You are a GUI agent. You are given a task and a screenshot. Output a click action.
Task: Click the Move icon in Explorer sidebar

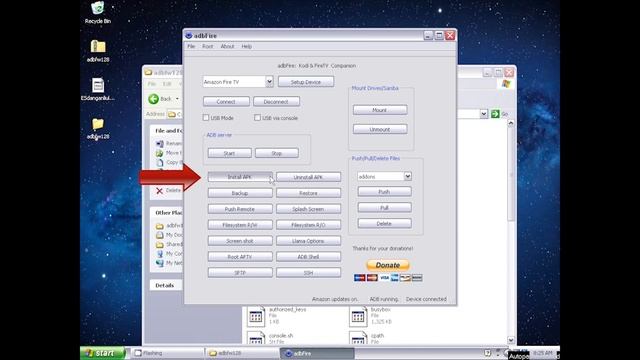(160, 153)
